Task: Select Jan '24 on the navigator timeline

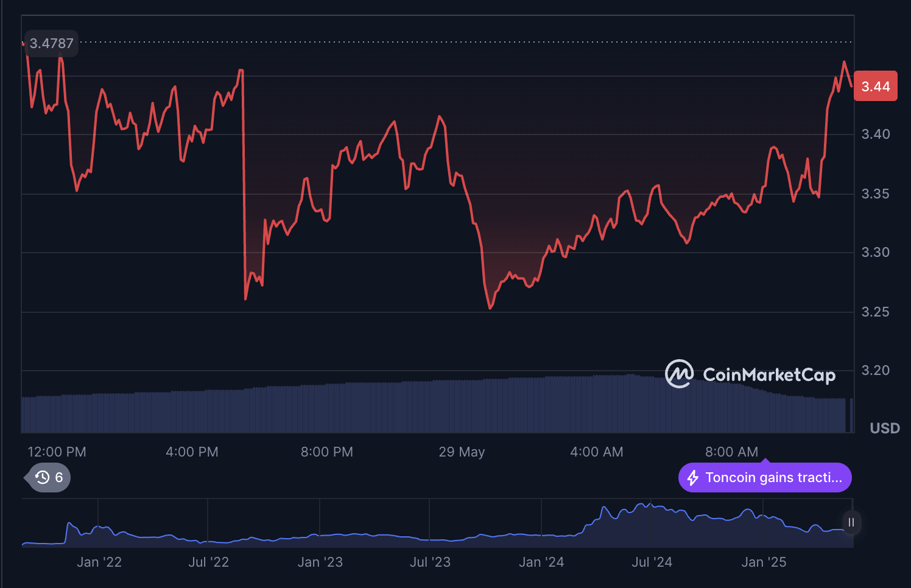Action: click(541, 562)
